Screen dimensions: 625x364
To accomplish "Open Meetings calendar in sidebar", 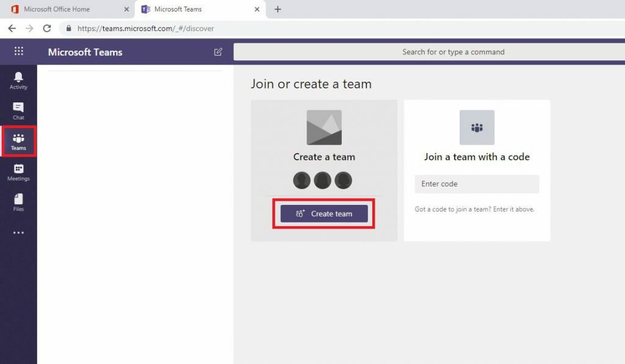I will click(x=18, y=172).
